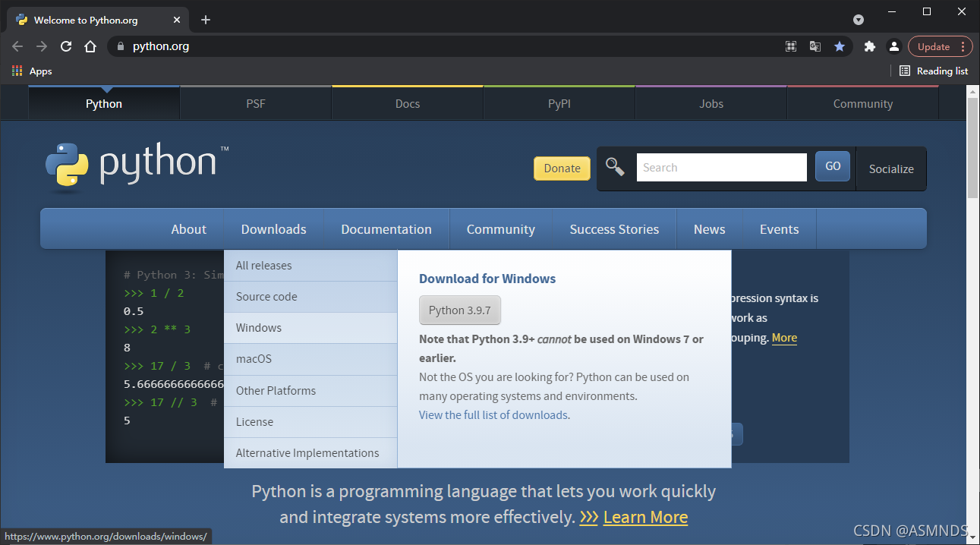The height and width of the screenshot is (545, 980).
Task: Open the Downloads navigation menu
Action: pos(274,229)
